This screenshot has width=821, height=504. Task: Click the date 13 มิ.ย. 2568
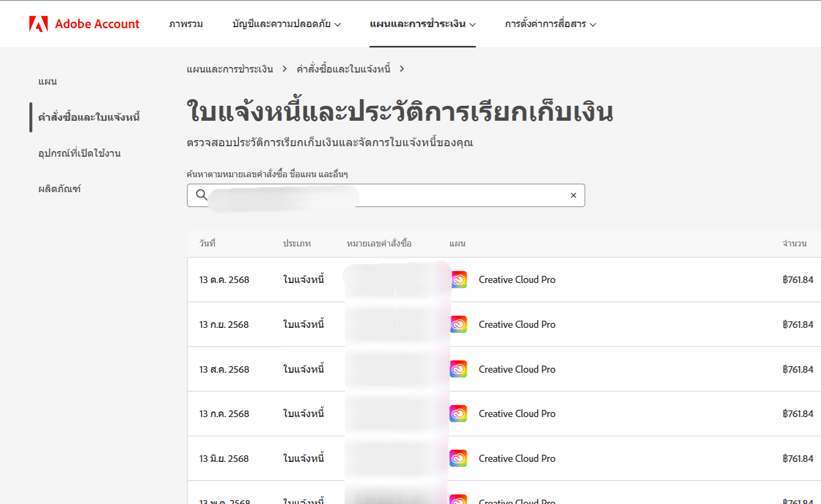[x=224, y=459]
